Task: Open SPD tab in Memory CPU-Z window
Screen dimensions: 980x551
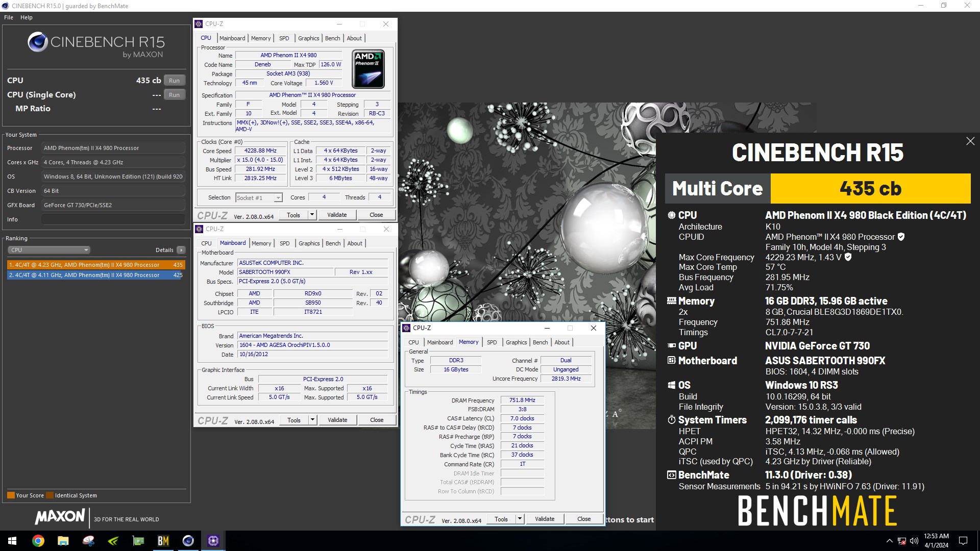Action: point(492,342)
